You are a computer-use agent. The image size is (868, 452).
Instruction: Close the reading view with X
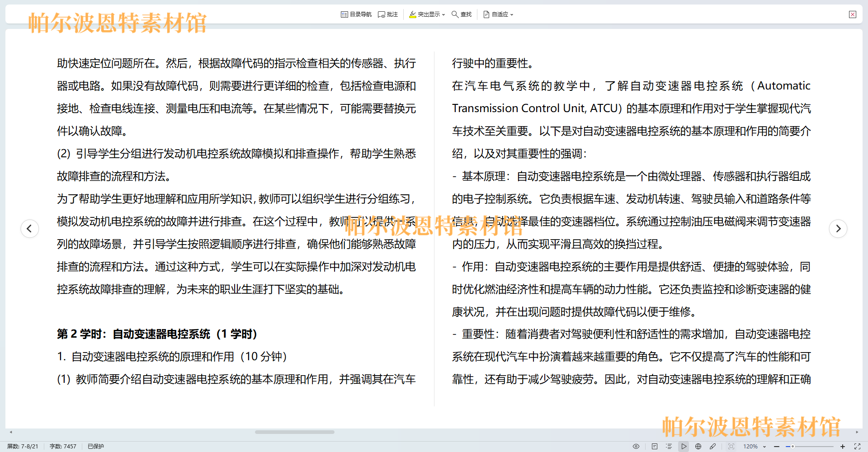click(853, 14)
